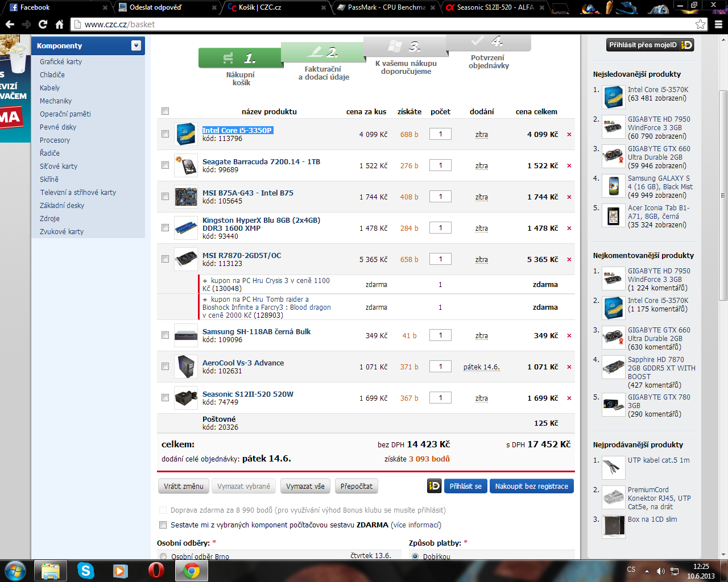The height and width of the screenshot is (582, 728).
Task: Open the 'Procesory' sidebar category
Action: [x=55, y=140]
